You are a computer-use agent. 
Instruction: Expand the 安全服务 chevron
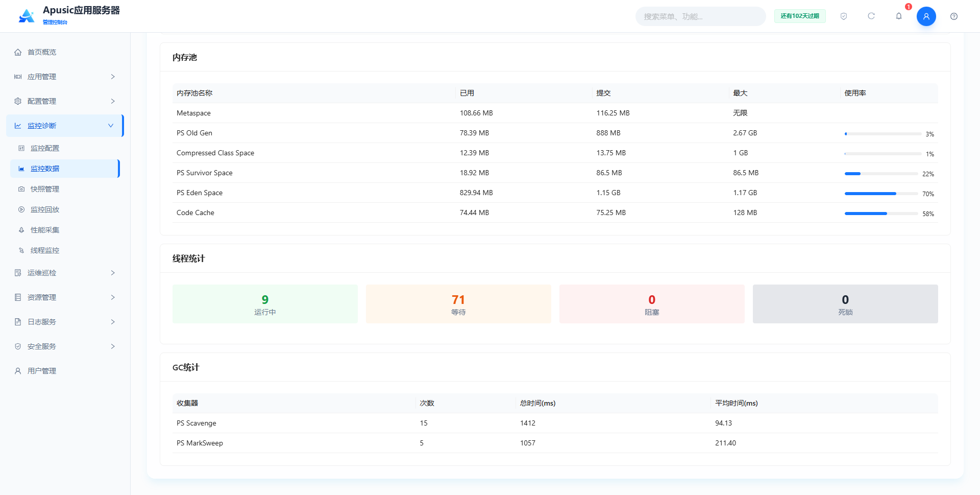[x=113, y=346]
